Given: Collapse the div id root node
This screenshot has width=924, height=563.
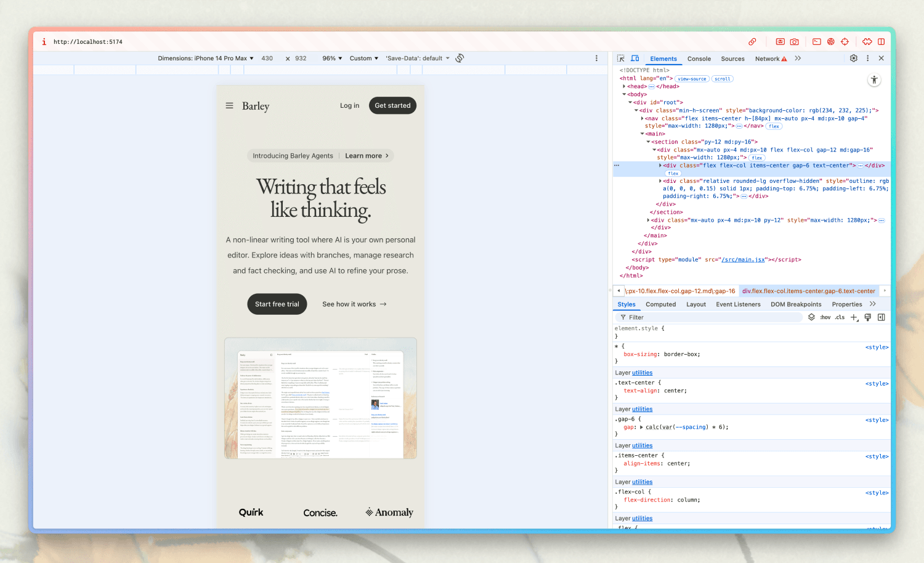Looking at the screenshot, I should pos(630,103).
